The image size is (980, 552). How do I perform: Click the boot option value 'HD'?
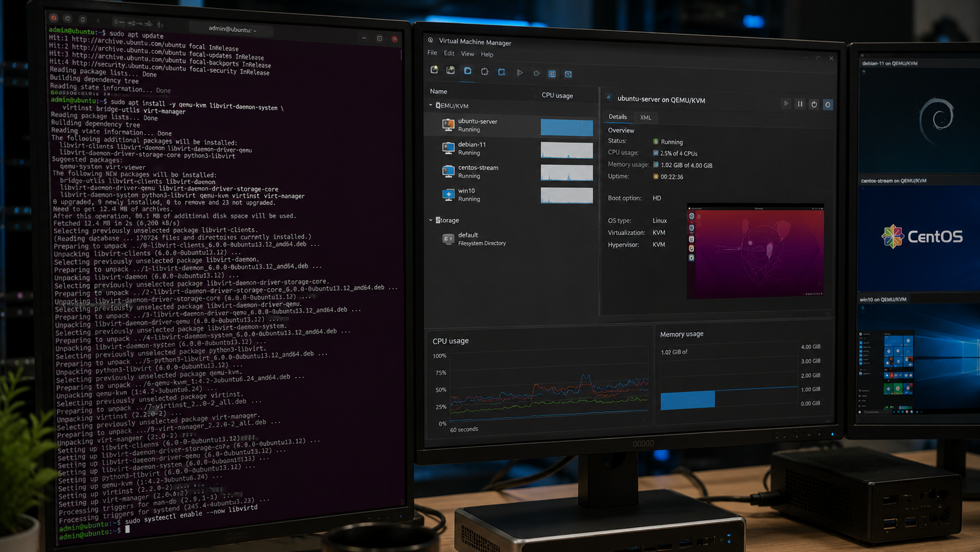(657, 198)
